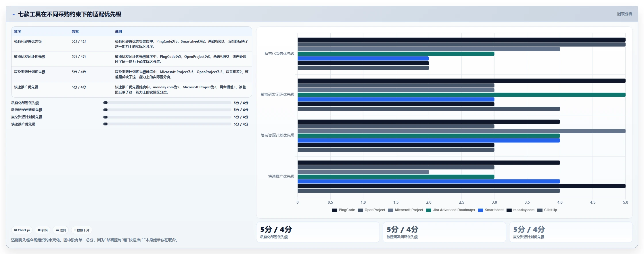Click the 复杂资源计划优先级 progress bar
Screen dimensions: 644x254
(167, 117)
